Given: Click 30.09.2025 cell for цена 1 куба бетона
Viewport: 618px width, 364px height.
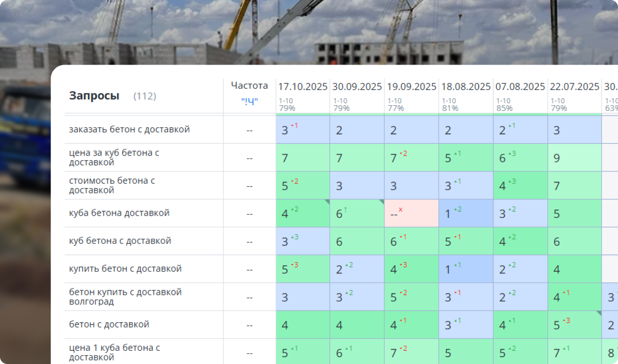Looking at the screenshot, I should coord(357,351).
